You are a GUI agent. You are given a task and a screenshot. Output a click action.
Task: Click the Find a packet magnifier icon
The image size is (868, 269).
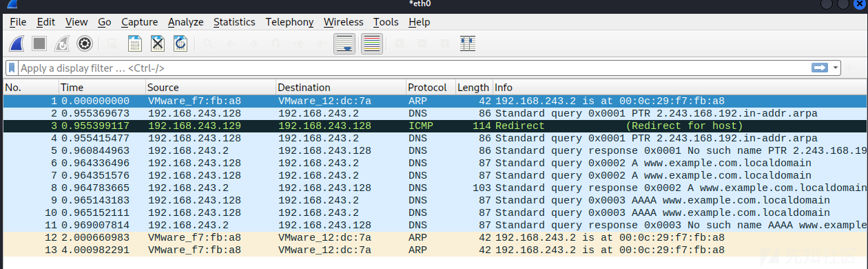pos(208,44)
